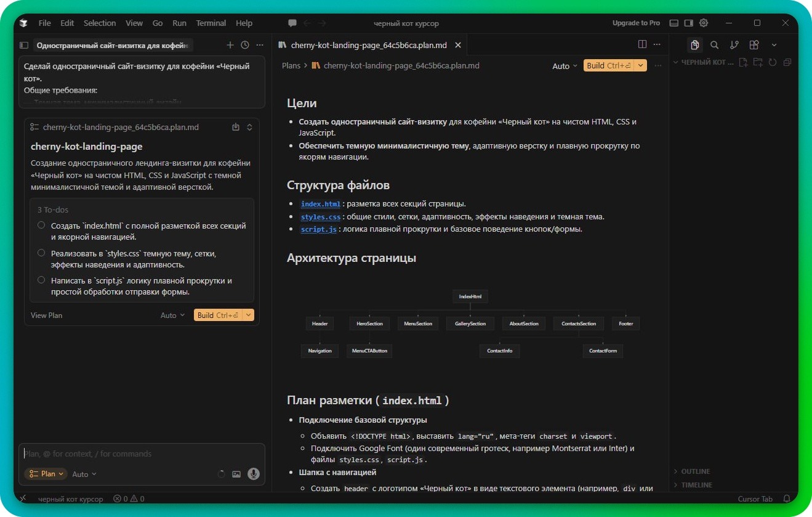812x517 pixels.
Task: Open the Extensions view icon
Action: [x=754, y=44]
